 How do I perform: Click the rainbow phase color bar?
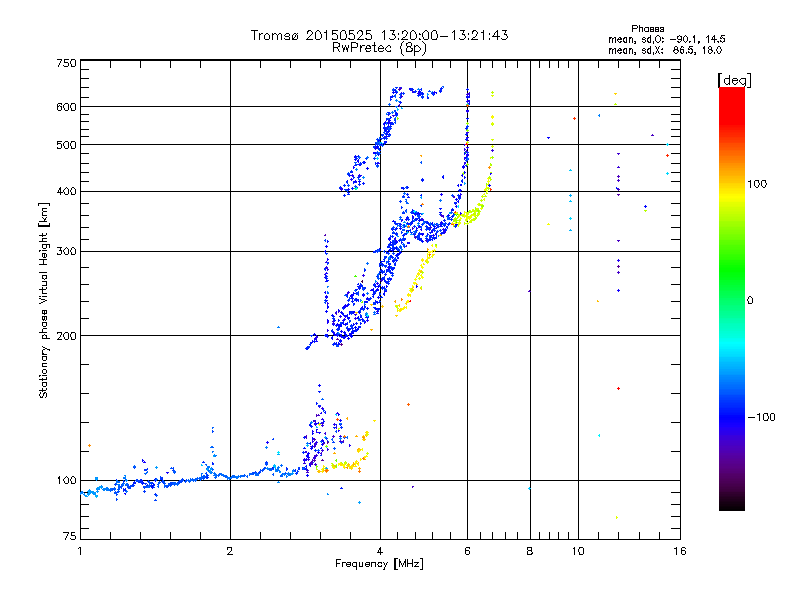[732, 299]
